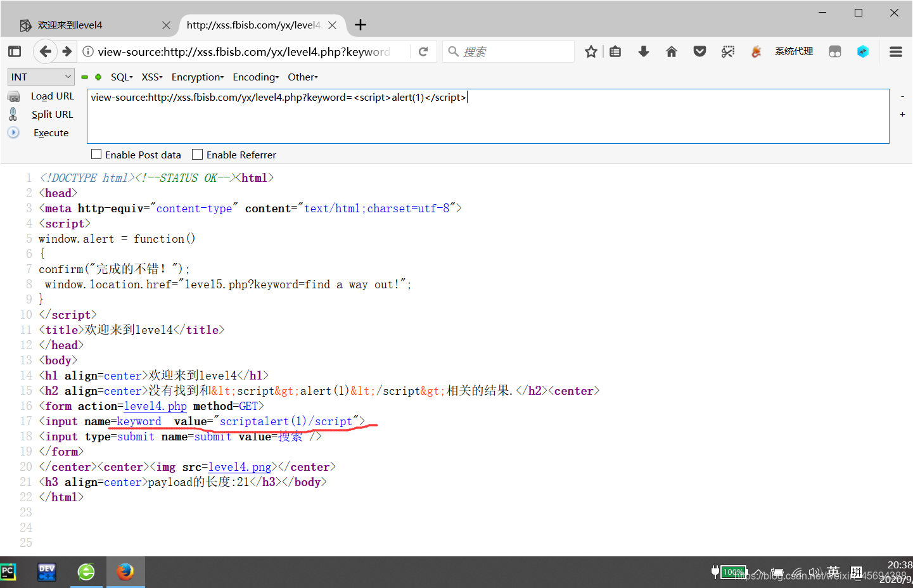Bookmark this page with the star icon

tap(591, 51)
